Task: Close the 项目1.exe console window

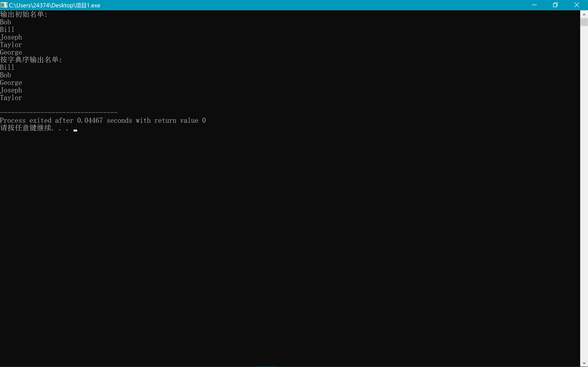Action: point(577,5)
